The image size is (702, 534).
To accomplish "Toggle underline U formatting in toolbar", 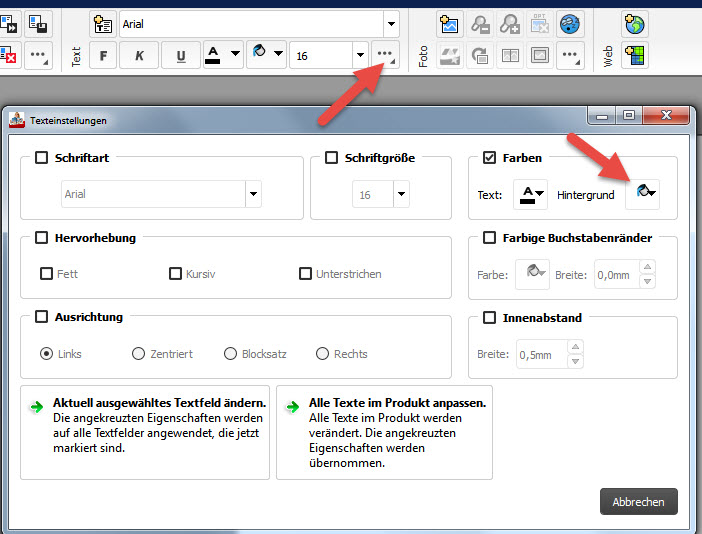I will click(180, 55).
